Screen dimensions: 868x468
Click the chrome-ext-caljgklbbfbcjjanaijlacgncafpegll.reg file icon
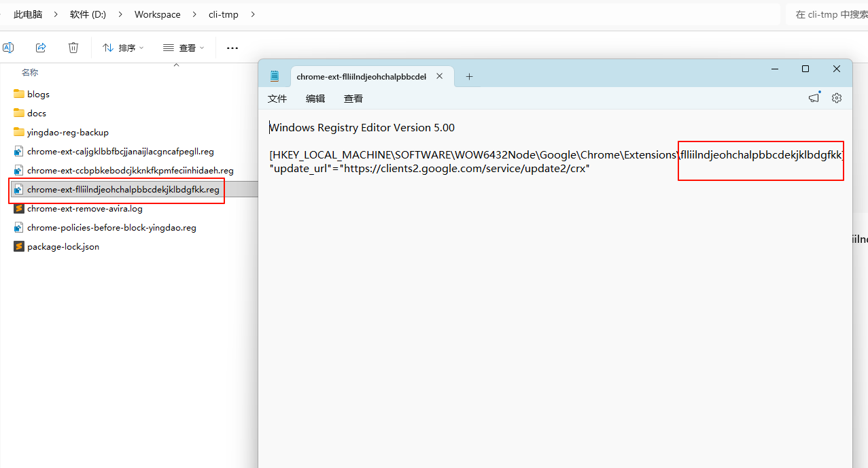tap(19, 151)
